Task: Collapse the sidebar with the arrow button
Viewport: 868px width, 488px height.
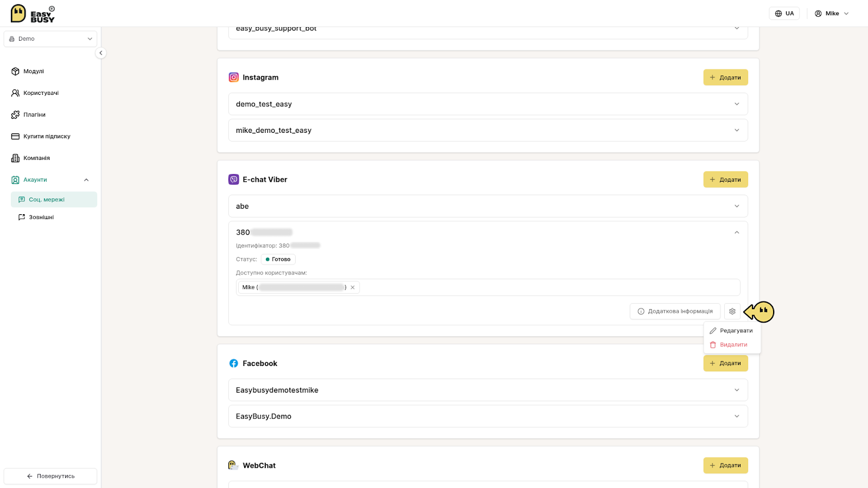Action: click(x=100, y=53)
